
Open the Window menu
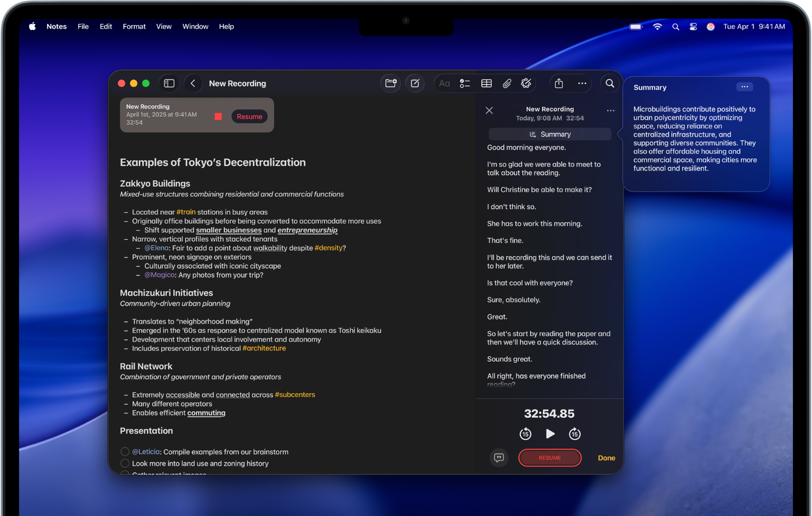pos(195,27)
